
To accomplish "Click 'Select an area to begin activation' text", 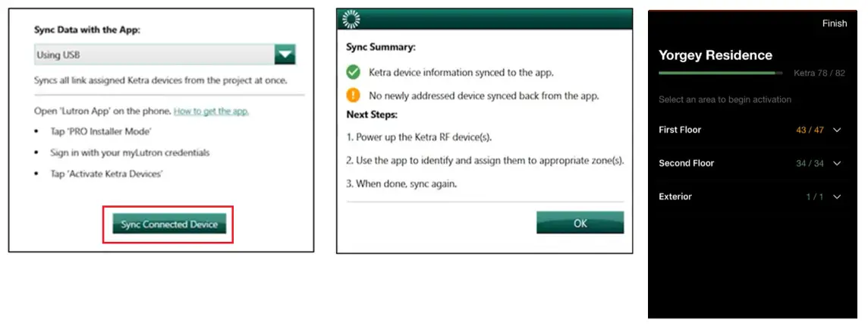I will [725, 99].
